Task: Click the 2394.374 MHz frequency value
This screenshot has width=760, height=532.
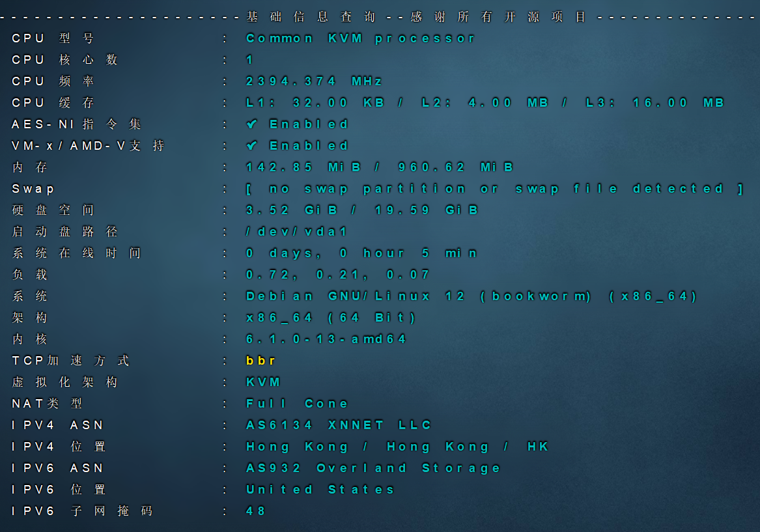Action: pyautogui.click(x=314, y=81)
